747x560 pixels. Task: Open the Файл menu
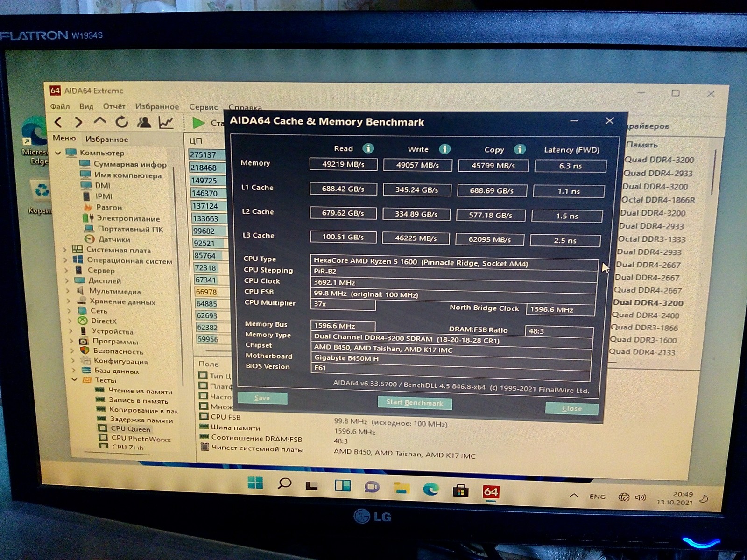pos(60,107)
